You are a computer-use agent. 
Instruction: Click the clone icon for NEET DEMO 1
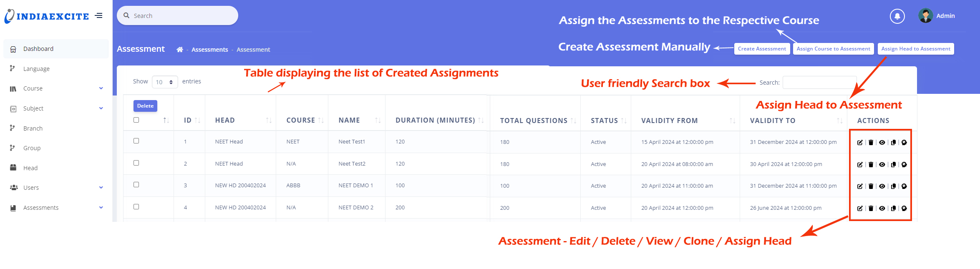(x=893, y=186)
